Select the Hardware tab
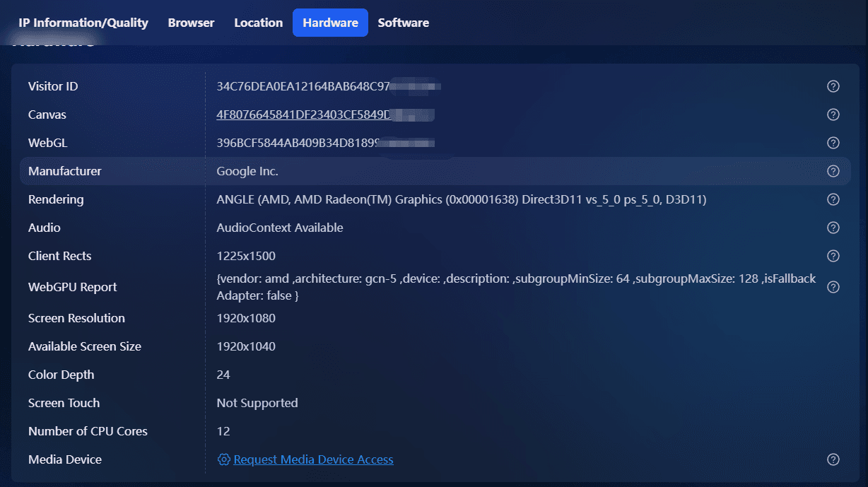 [330, 23]
